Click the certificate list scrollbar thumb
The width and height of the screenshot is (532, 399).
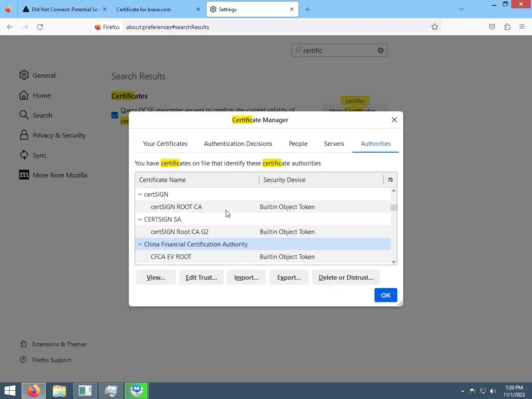point(394,207)
